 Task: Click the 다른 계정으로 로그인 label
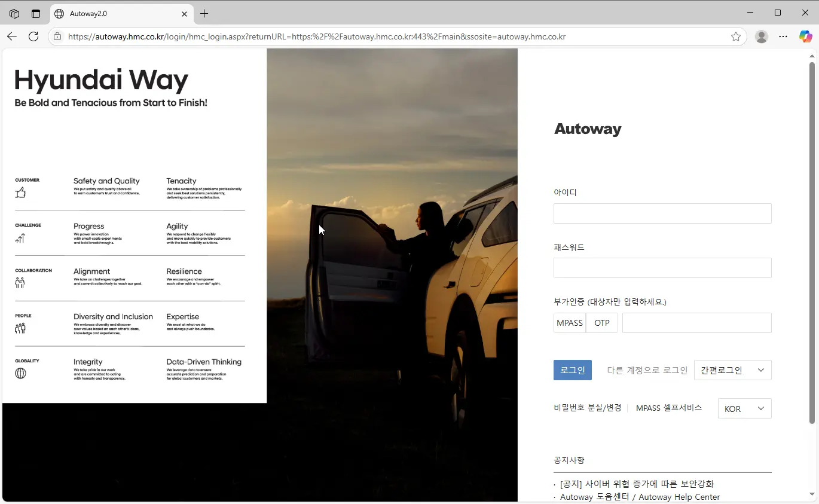click(647, 370)
